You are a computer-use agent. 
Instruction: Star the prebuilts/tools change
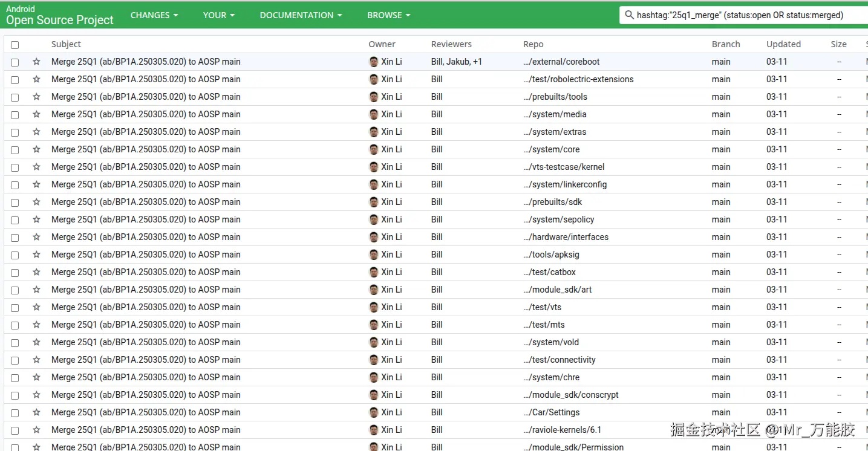(36, 97)
